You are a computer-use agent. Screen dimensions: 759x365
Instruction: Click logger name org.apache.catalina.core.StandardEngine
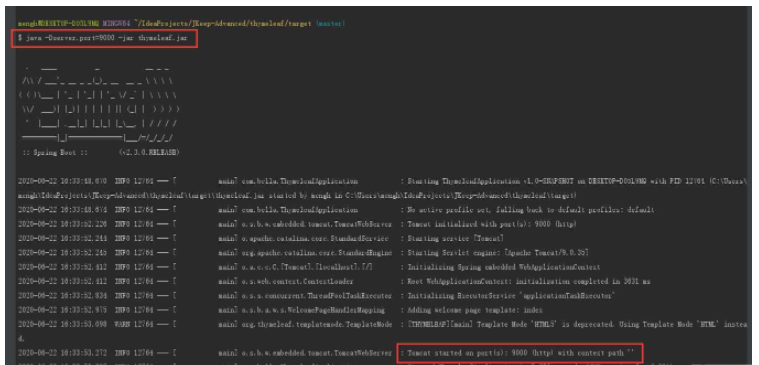(317, 253)
